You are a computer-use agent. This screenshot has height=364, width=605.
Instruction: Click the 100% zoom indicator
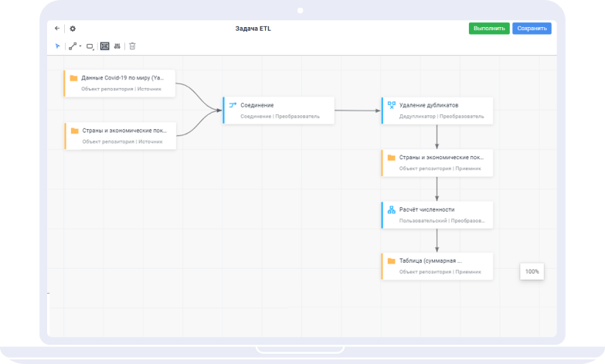tap(532, 272)
